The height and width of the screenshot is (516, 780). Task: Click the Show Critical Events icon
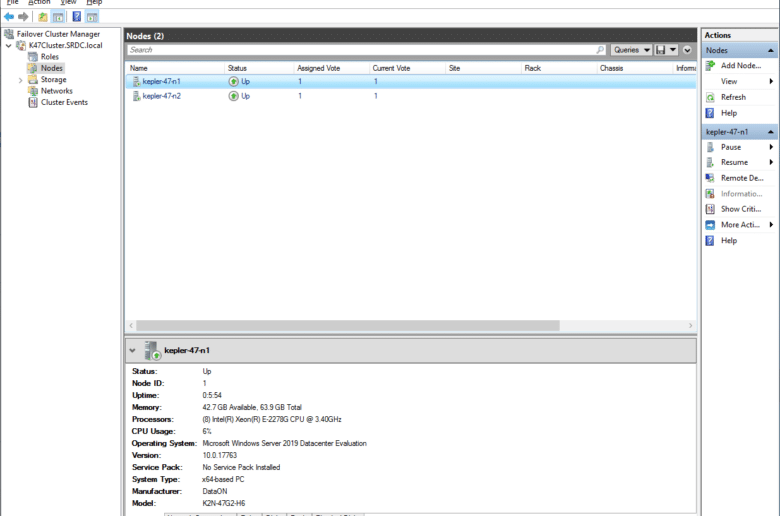[x=710, y=209]
